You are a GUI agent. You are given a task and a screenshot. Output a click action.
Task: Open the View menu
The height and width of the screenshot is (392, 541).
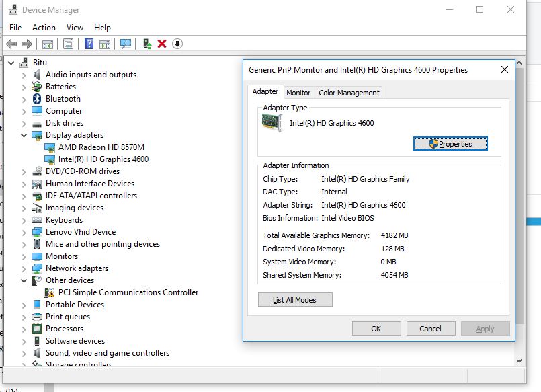pos(75,28)
